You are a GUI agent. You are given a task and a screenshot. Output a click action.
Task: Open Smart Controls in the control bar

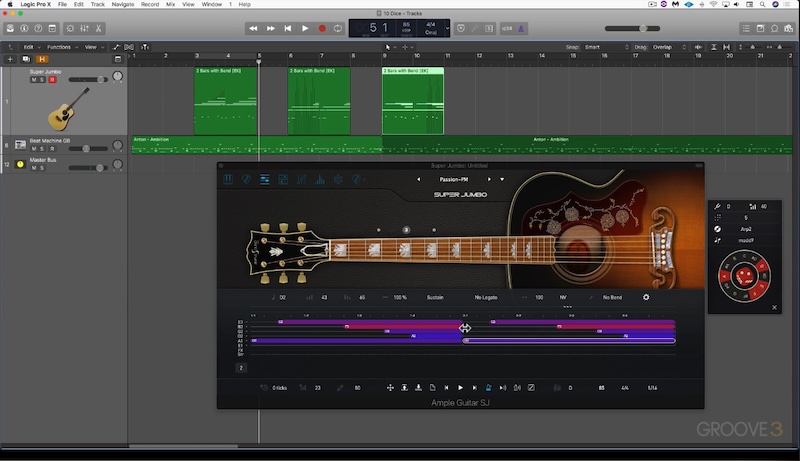pyautogui.click(x=70, y=29)
